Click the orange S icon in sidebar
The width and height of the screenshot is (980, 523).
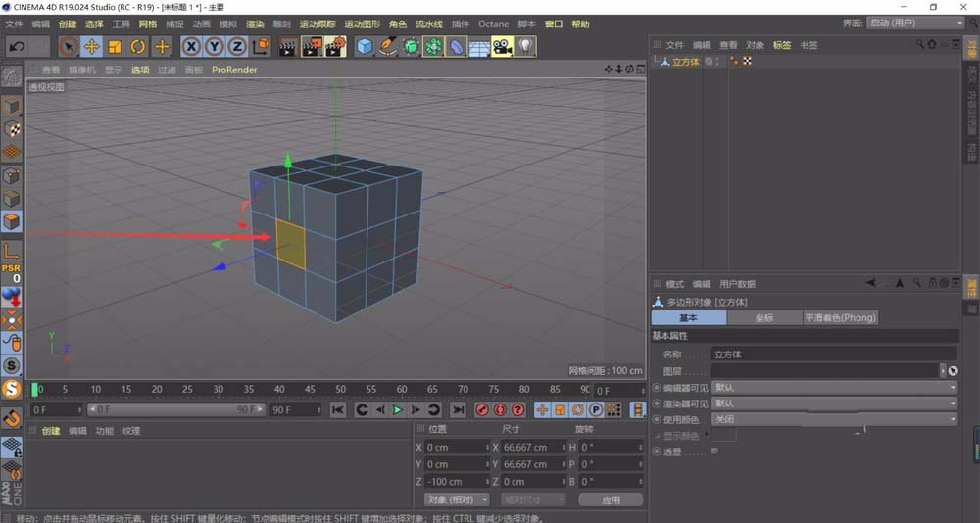point(11,389)
